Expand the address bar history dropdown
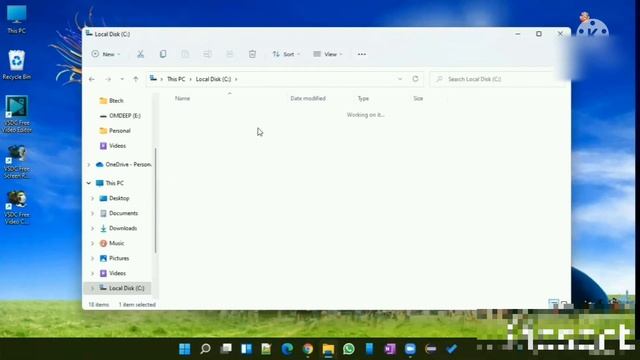Viewport: 640px width, 360px height. pos(400,79)
